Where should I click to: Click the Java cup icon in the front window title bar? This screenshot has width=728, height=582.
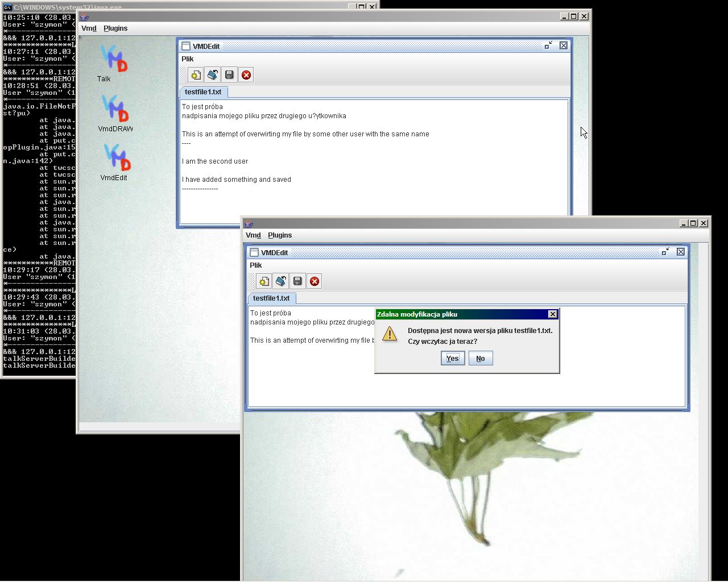pyautogui.click(x=249, y=223)
